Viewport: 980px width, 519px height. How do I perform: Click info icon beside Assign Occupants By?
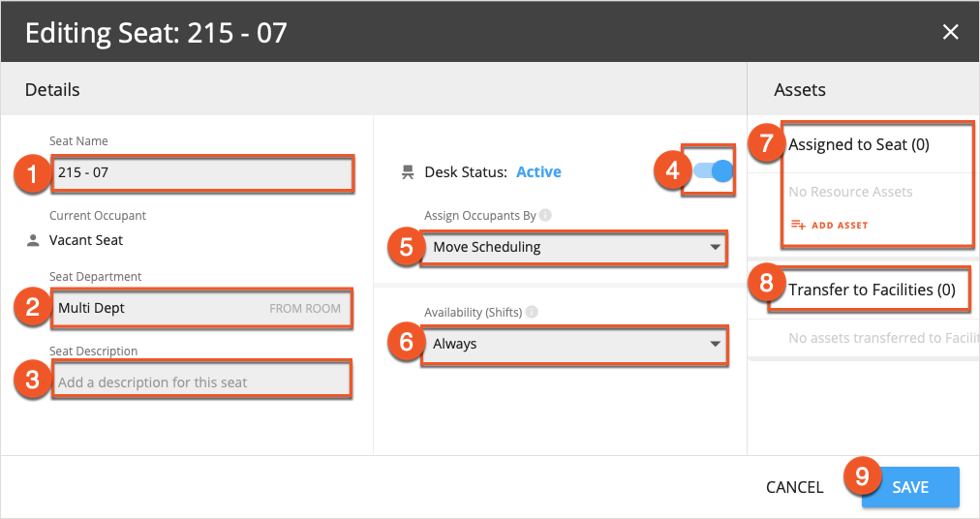point(546,216)
